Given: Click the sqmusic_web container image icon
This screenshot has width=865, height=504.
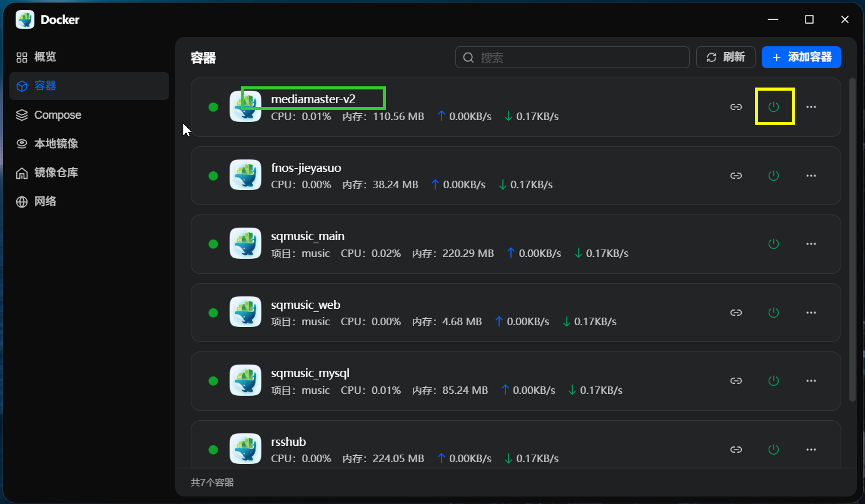Looking at the screenshot, I should (x=245, y=311).
